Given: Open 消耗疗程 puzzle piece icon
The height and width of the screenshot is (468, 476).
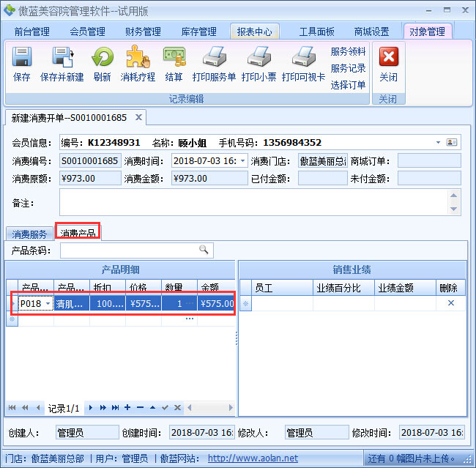Looking at the screenshot, I should [x=138, y=57].
